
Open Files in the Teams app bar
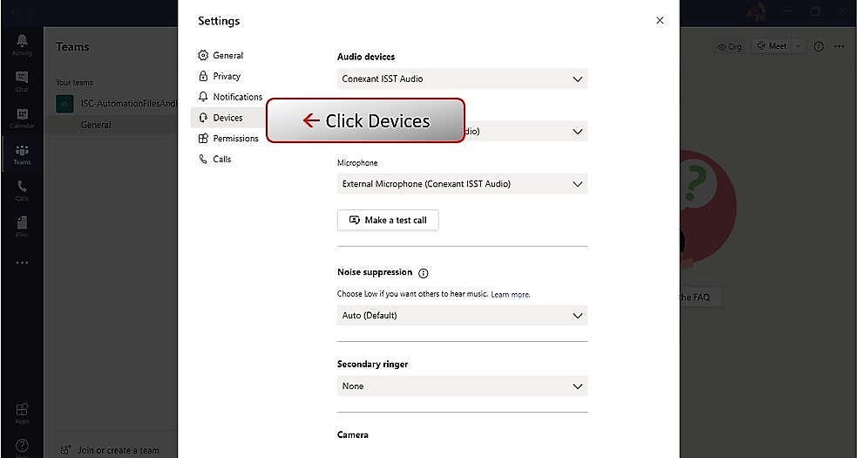point(22,227)
